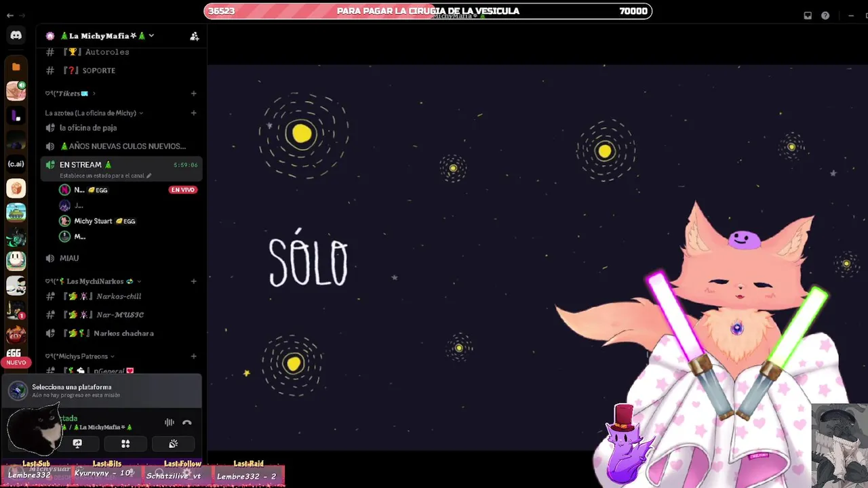Toggle noise suppression waveform icon

tap(170, 422)
